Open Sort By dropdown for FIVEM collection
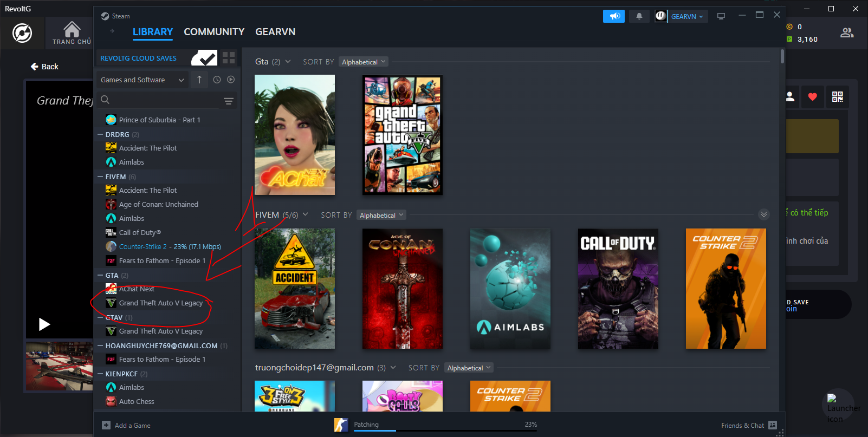868x437 pixels. (x=381, y=215)
